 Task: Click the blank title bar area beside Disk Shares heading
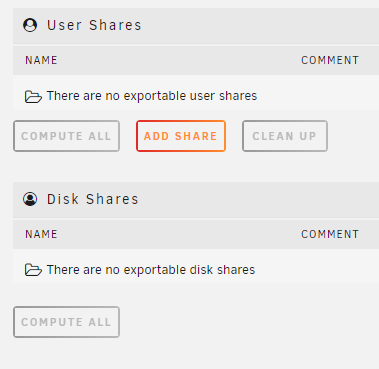(x=260, y=200)
